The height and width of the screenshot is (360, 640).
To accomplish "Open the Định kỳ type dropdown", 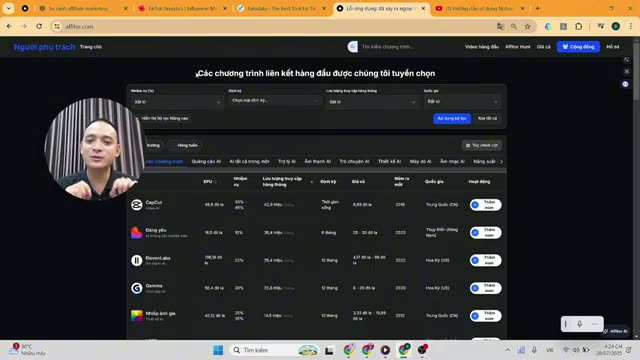I will coord(275,100).
